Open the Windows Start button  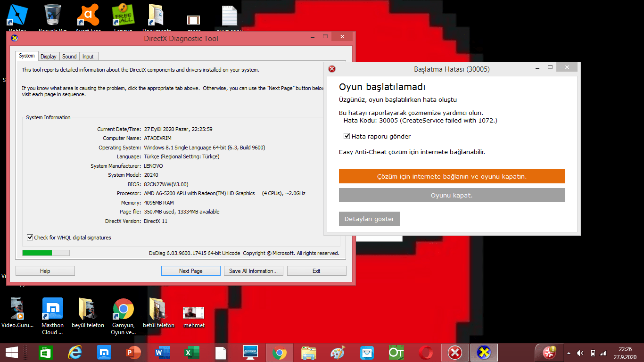[x=11, y=353]
